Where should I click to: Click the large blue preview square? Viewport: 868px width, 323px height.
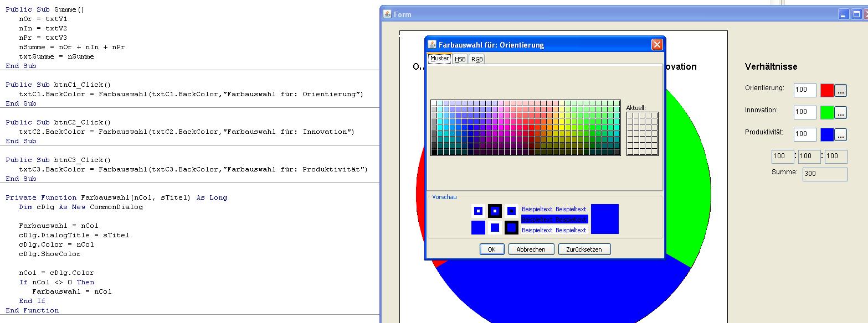[x=605, y=219]
